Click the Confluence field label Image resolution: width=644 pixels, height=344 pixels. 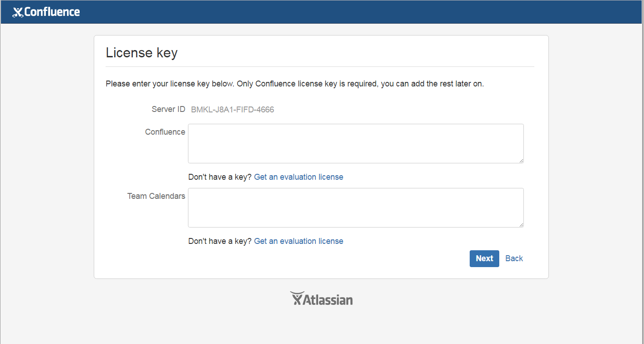[x=165, y=132]
